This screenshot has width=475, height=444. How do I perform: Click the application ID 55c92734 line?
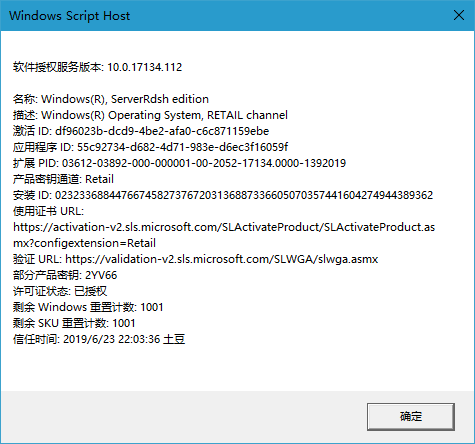150,147
